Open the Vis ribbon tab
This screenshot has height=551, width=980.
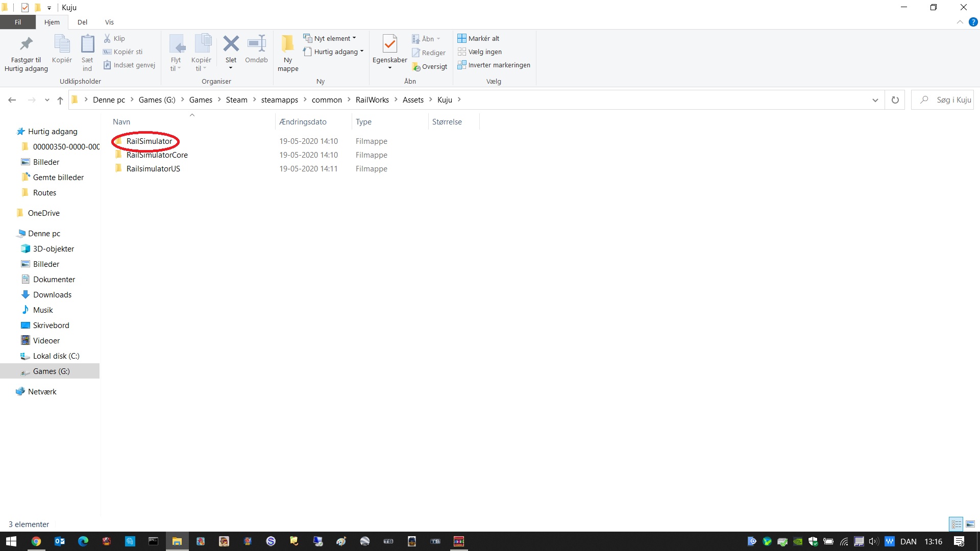109,22
